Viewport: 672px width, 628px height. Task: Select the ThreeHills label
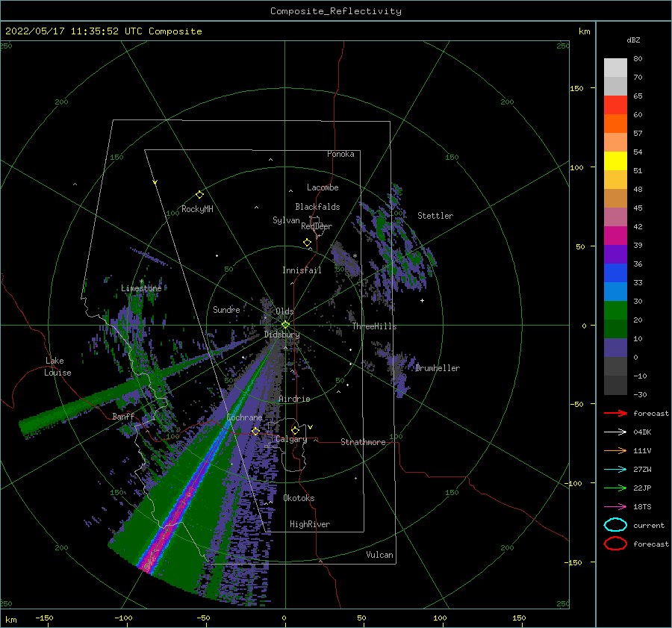tap(375, 326)
